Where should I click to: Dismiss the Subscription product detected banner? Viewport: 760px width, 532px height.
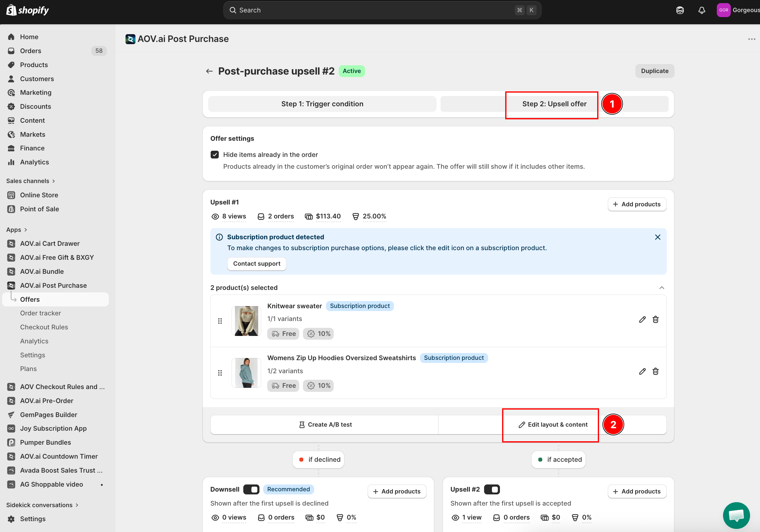(x=658, y=237)
